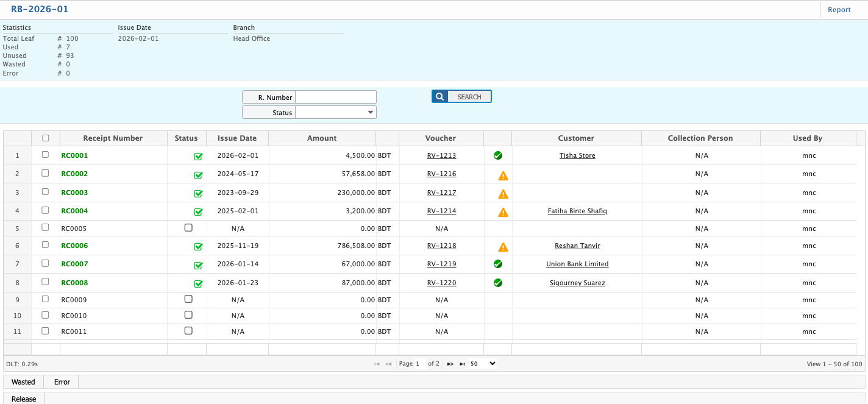
Task: Click the Error tab
Action: pyautogui.click(x=62, y=382)
